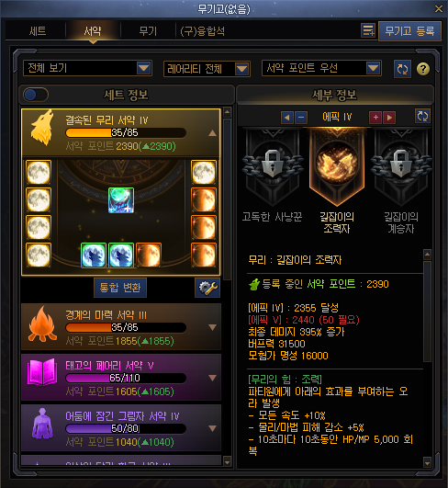Toggle the 세트 정보 switch

point(36,95)
